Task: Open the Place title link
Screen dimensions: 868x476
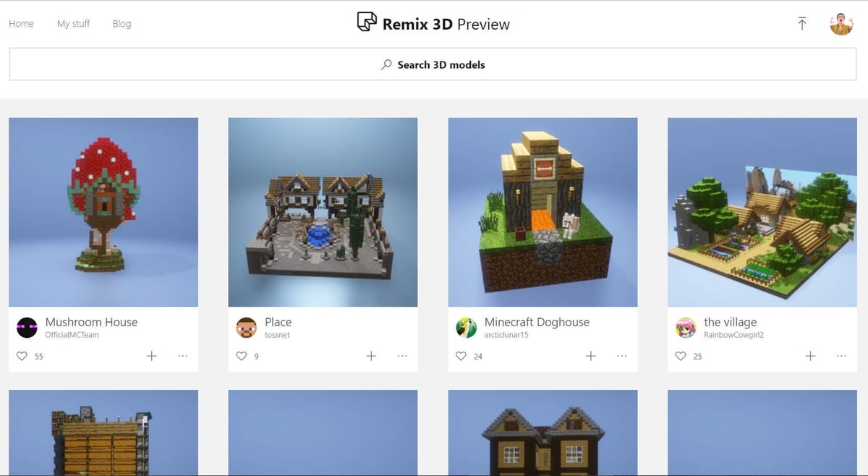Action: click(278, 322)
